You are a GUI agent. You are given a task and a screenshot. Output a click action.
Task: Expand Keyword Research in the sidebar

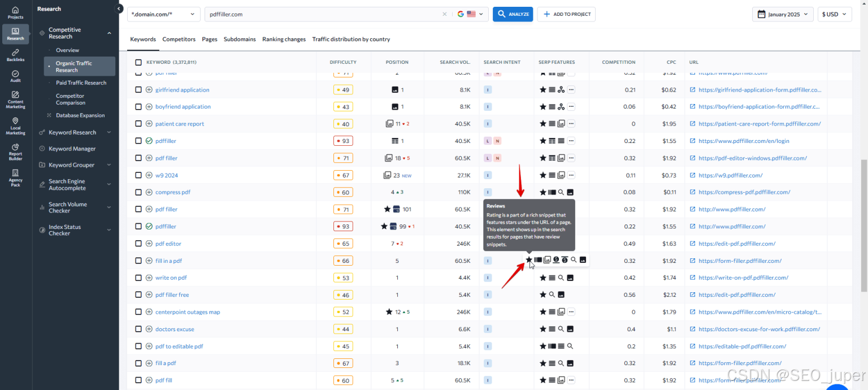click(109, 132)
